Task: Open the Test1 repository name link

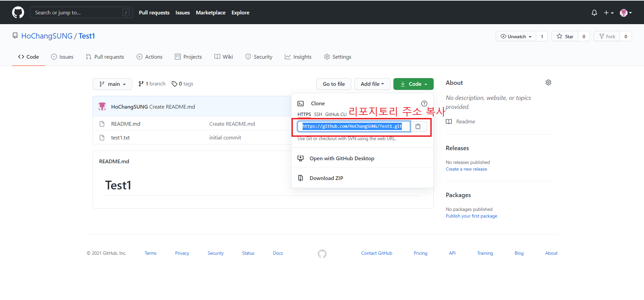Action: pyautogui.click(x=87, y=36)
